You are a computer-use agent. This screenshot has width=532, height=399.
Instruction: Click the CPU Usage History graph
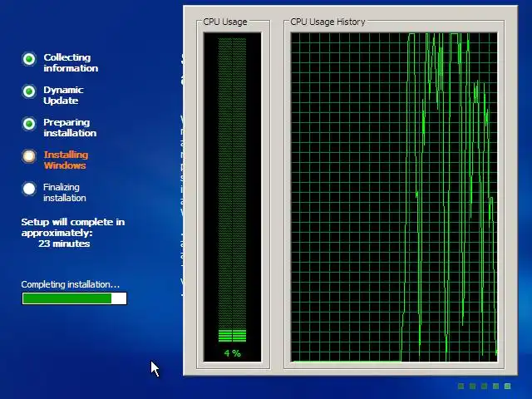pyautogui.click(x=394, y=197)
